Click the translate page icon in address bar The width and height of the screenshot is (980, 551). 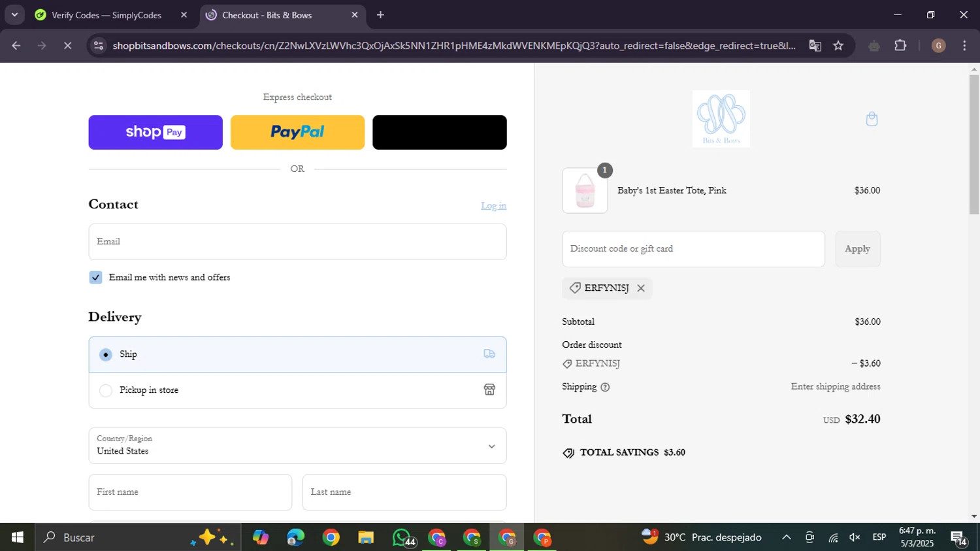(x=815, y=46)
